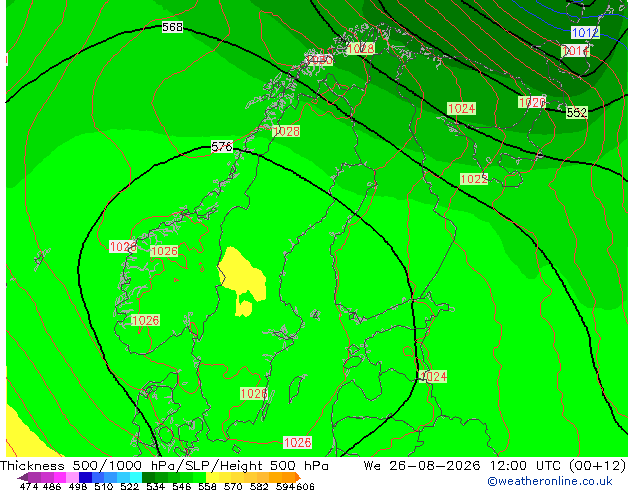Screen dimensions: 634x490
Task: Click the 1030 isobar label
Action: [x=319, y=60]
